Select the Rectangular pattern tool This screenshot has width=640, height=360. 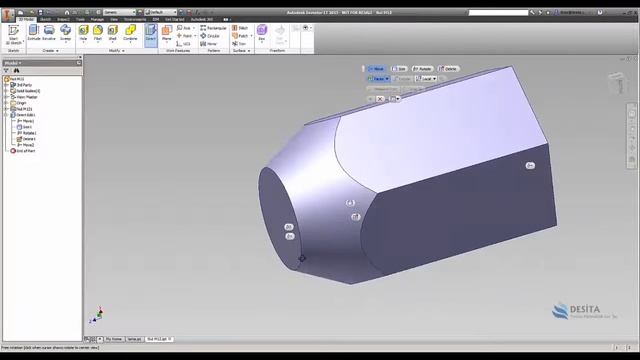point(213,28)
